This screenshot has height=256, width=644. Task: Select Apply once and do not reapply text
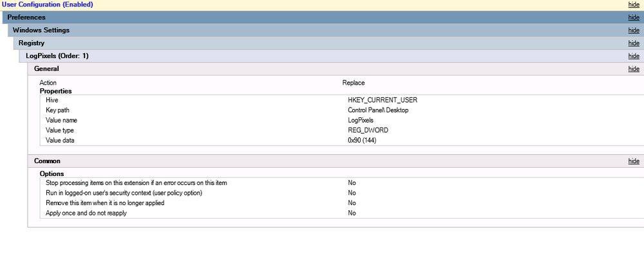[86, 213]
